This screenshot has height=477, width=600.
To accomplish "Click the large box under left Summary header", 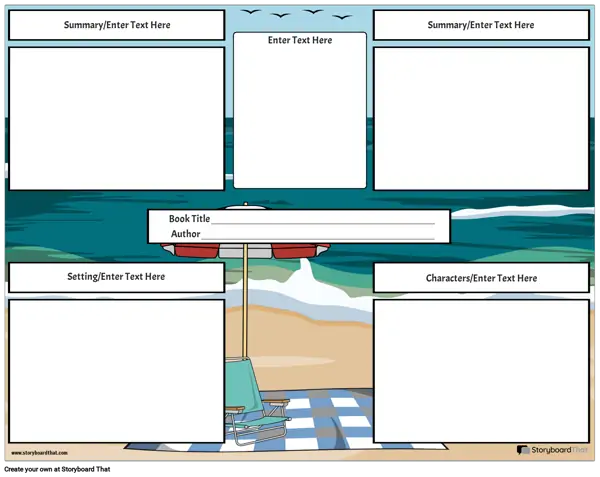I will click(116, 118).
